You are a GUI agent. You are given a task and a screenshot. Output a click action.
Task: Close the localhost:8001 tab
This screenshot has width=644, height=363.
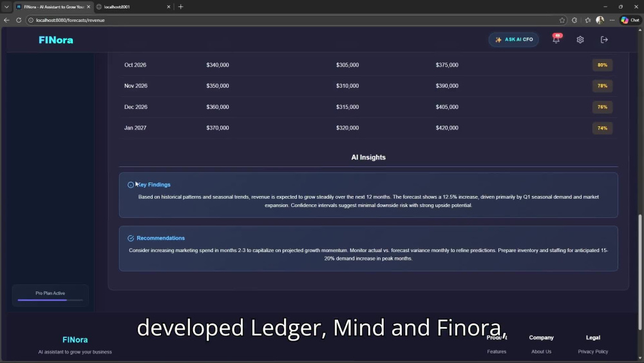point(168,7)
